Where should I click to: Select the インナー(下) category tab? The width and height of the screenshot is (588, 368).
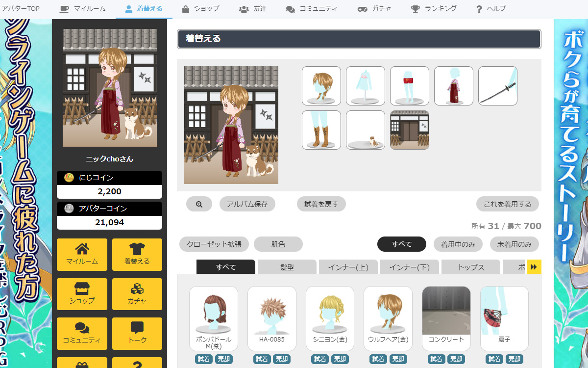click(x=410, y=267)
